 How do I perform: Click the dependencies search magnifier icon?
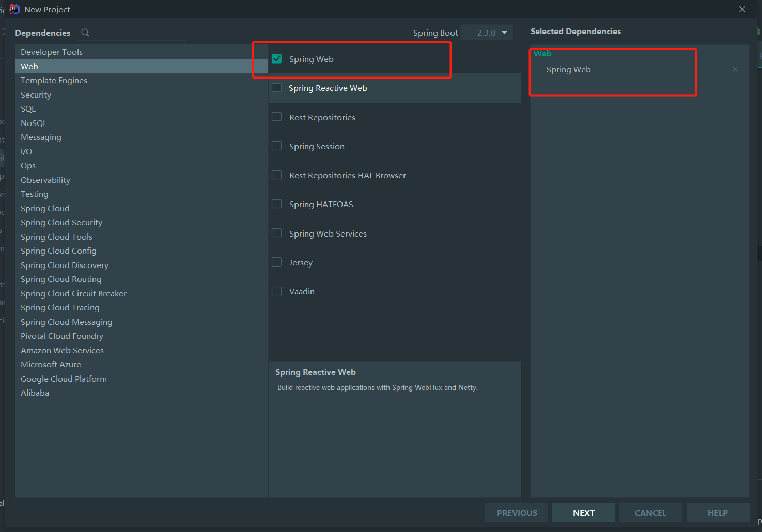[x=85, y=33]
